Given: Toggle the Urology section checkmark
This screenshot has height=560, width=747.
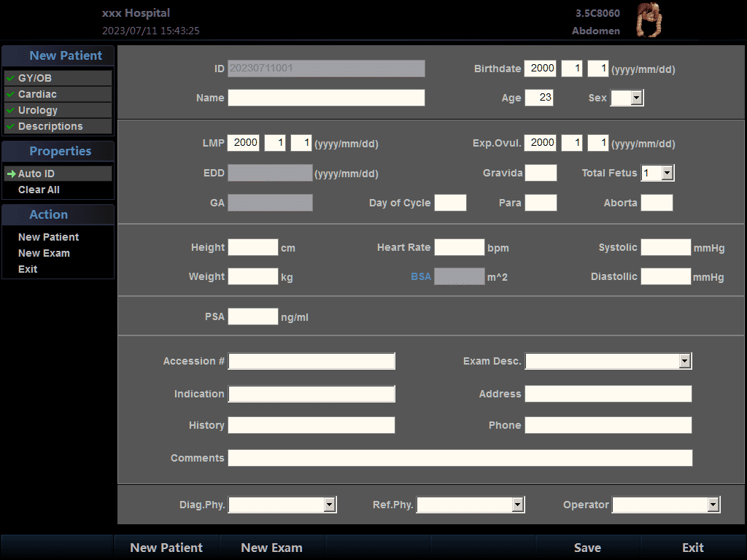Looking at the screenshot, I should pos(11,110).
